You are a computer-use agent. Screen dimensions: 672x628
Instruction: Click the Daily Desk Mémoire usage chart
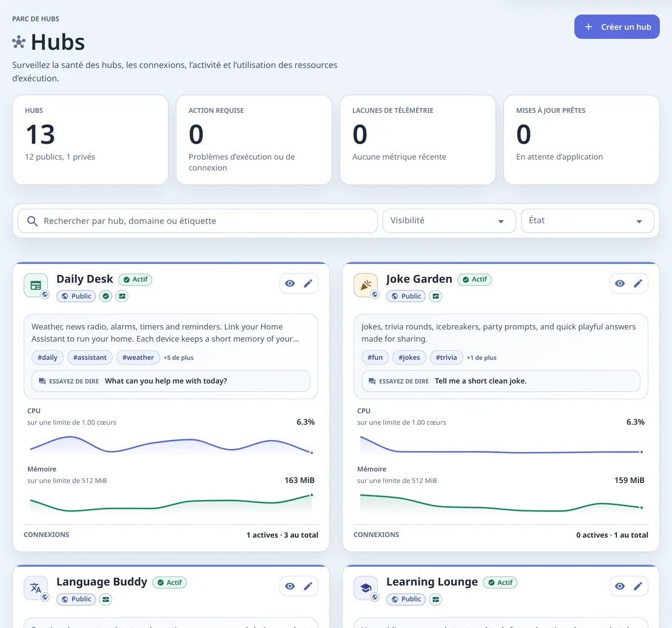[171, 503]
